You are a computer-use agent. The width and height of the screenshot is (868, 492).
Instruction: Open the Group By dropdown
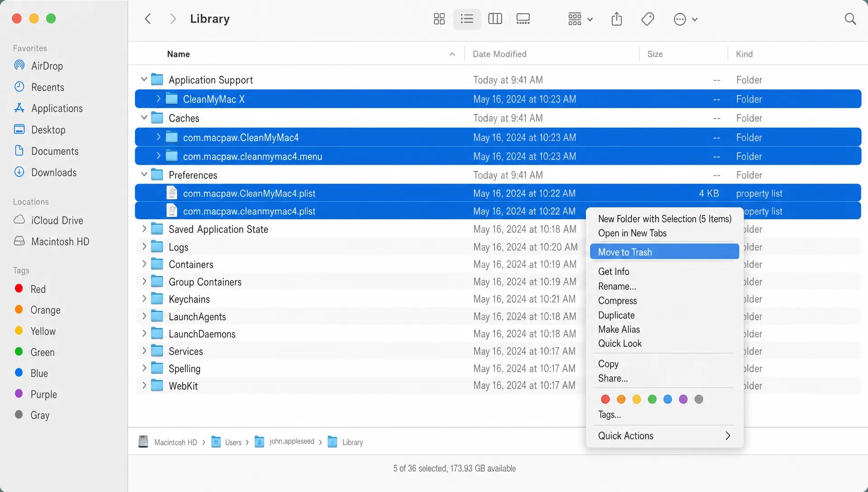tap(580, 19)
